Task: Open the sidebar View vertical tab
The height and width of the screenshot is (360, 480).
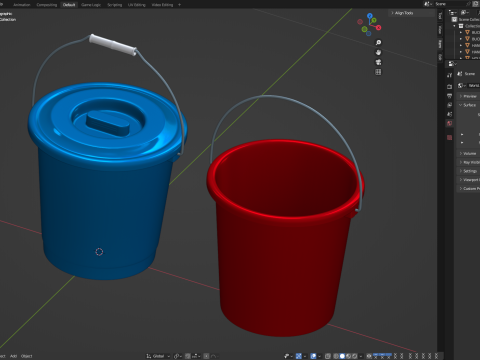Action: pyautogui.click(x=440, y=30)
